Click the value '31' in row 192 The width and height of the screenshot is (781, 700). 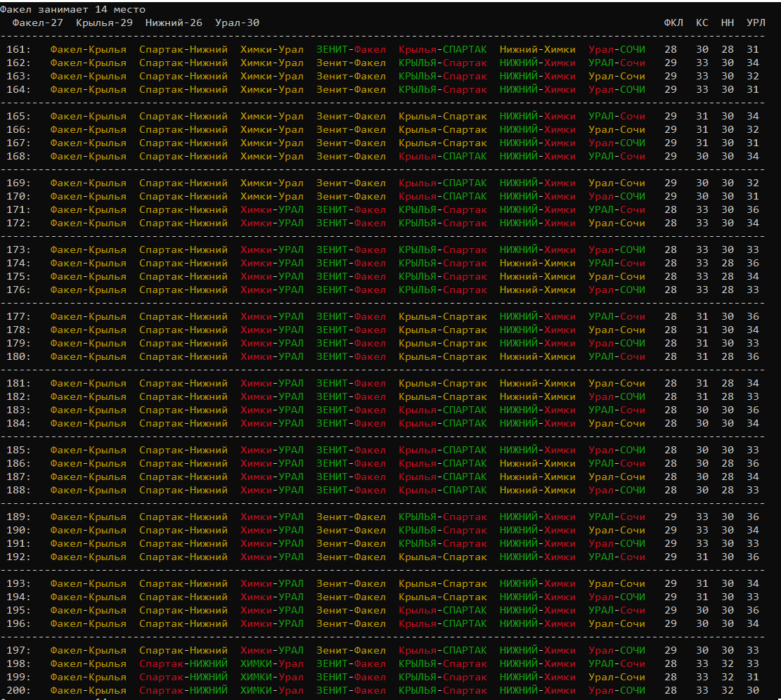(x=702, y=557)
